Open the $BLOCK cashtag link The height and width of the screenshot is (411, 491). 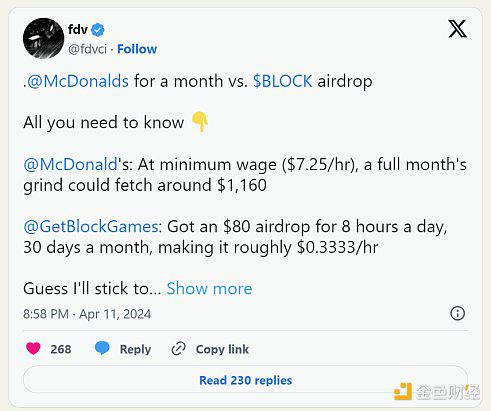click(x=283, y=81)
